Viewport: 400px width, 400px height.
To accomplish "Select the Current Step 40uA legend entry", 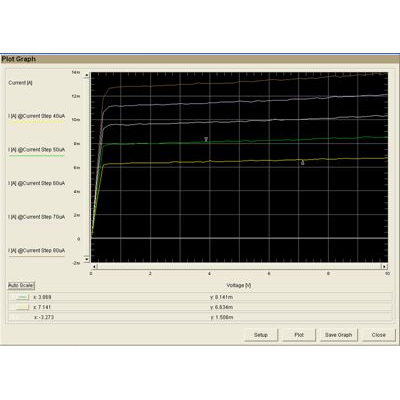I will point(37,117).
